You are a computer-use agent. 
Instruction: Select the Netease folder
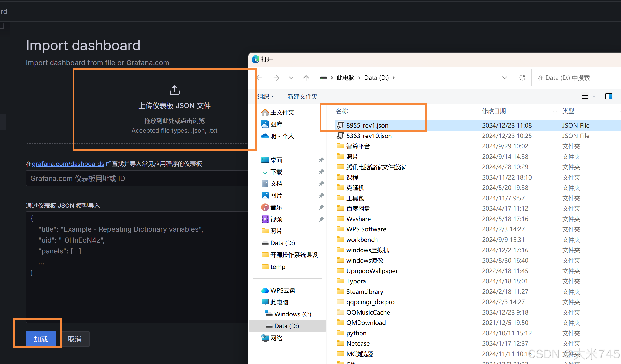coord(358,343)
